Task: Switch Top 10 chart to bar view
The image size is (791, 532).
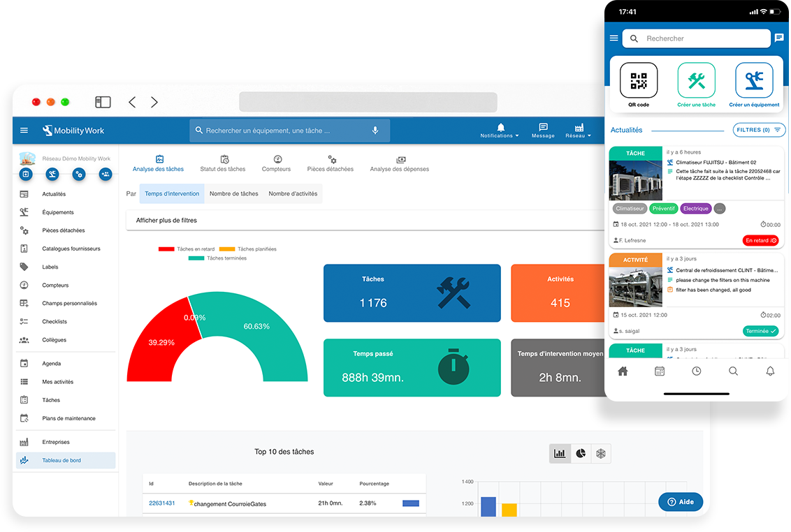Action: (x=560, y=453)
